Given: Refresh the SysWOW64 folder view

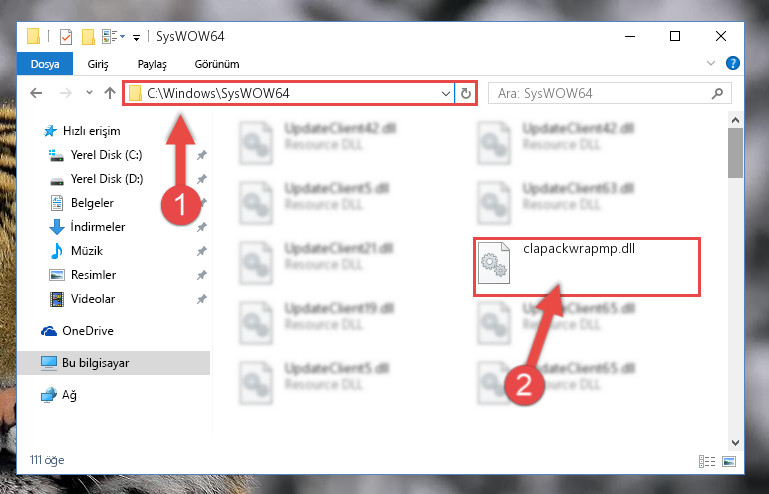Looking at the screenshot, I should click(466, 93).
